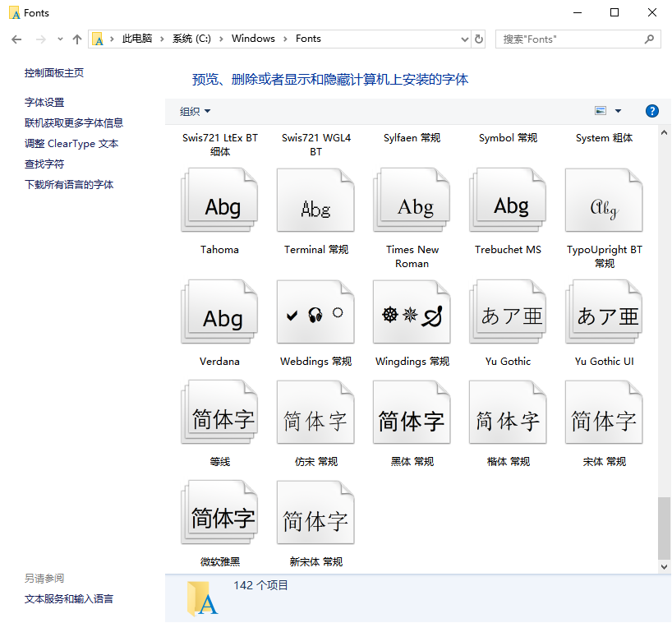Expand the address bar history dropdown
Viewport: 672px width, 623px height.
pos(463,39)
